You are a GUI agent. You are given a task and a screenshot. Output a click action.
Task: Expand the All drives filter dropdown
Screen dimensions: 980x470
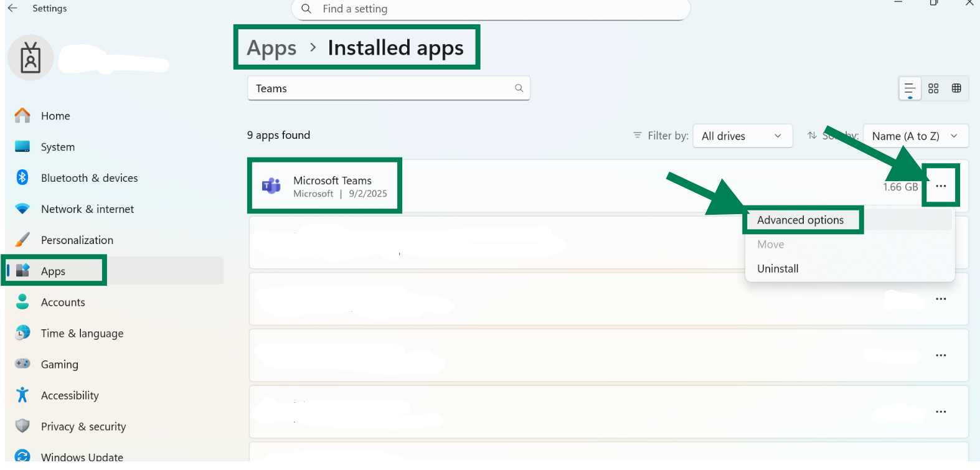(743, 136)
